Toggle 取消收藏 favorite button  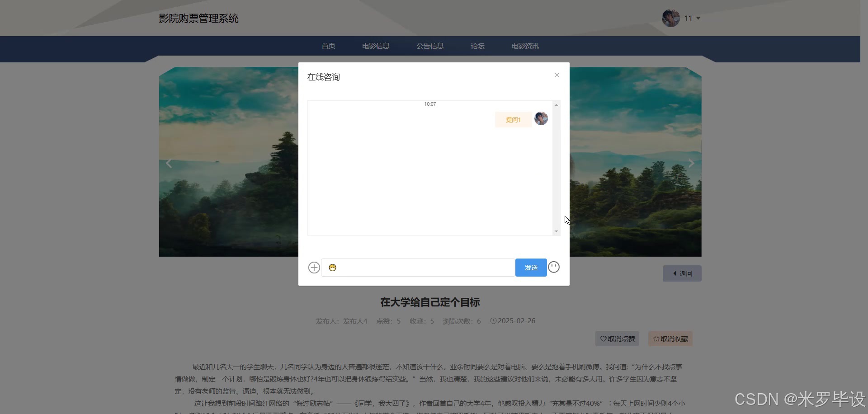pos(670,339)
